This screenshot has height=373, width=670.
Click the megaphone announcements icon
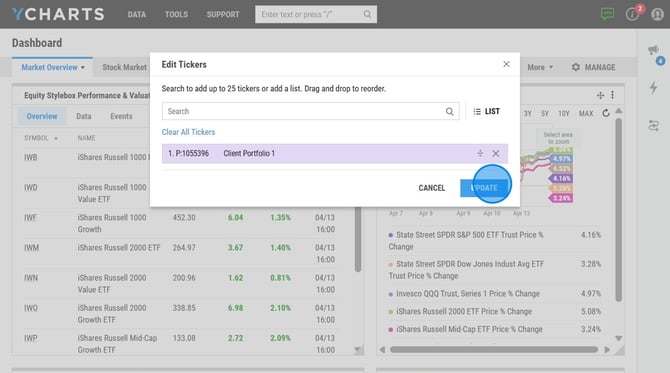point(653,50)
